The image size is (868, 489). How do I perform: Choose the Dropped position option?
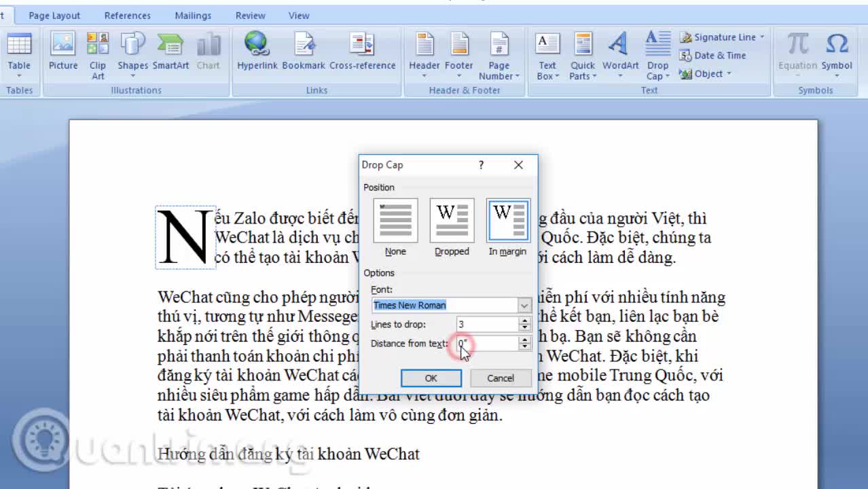point(452,228)
